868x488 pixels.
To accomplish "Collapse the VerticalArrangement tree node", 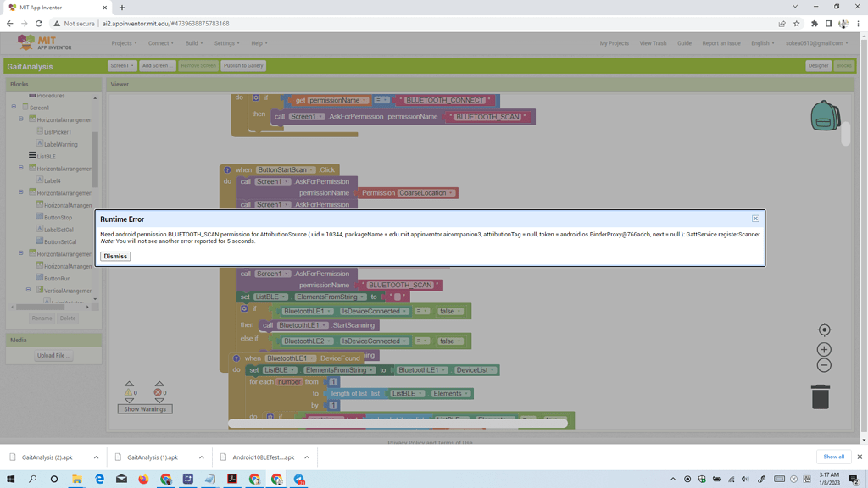I will pos(28,291).
